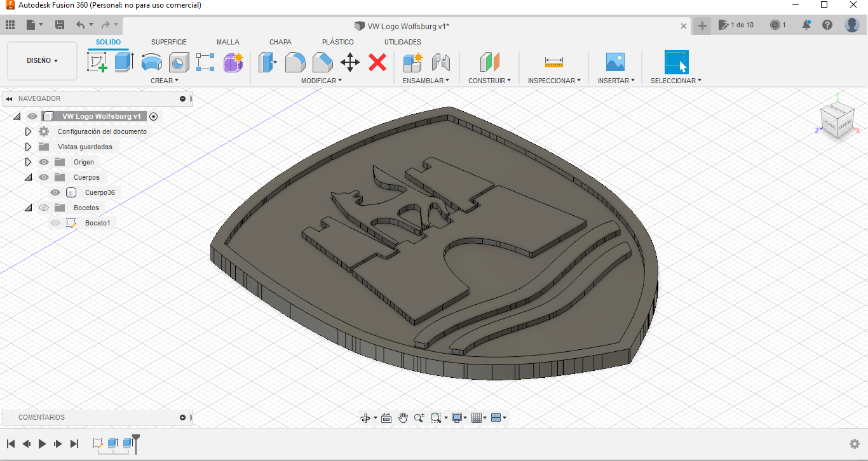Collapse the NAVEGADOR panel arrows
The height and width of the screenshot is (461, 868).
point(10,98)
